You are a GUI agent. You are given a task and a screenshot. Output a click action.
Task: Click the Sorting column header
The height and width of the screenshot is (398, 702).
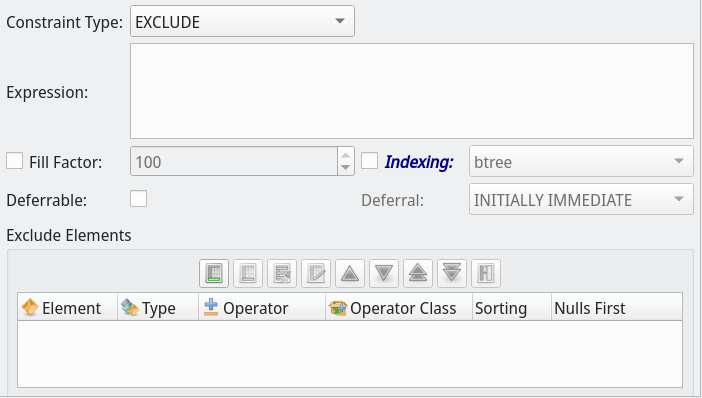tap(512, 308)
